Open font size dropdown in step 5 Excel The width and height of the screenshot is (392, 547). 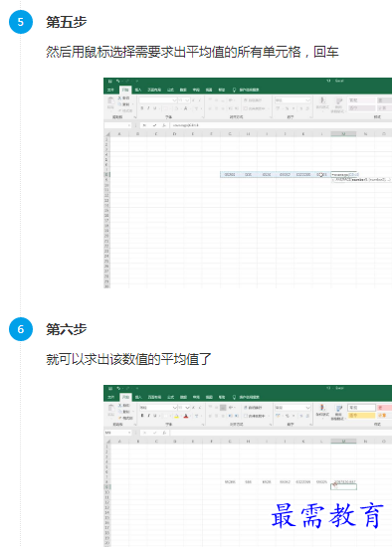(x=187, y=100)
